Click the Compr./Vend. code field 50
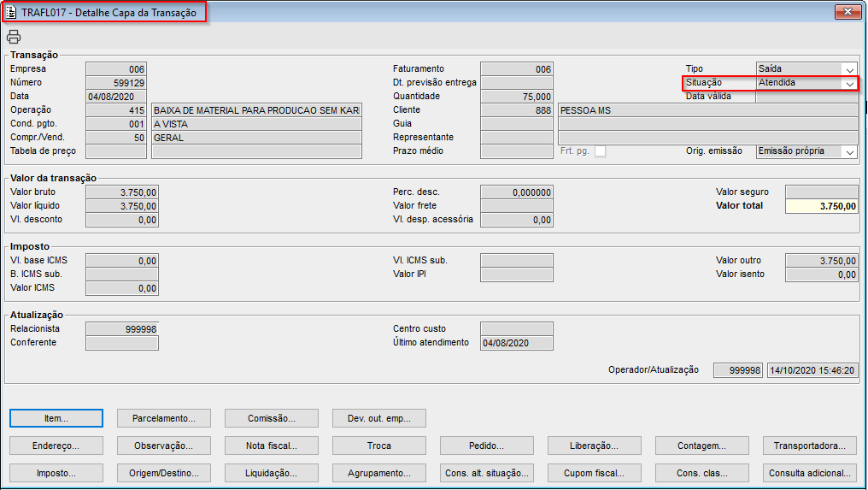Image resolution: width=868 pixels, height=490 pixels. (116, 138)
